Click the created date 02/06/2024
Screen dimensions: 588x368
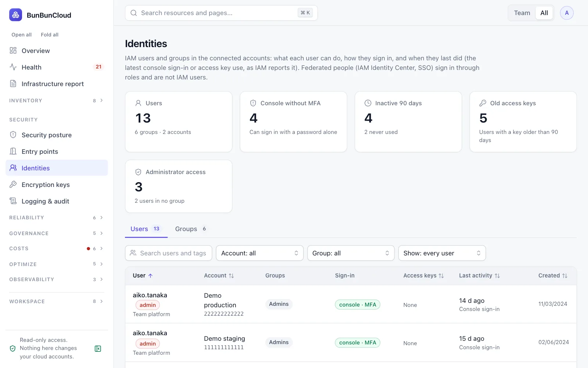point(553,342)
